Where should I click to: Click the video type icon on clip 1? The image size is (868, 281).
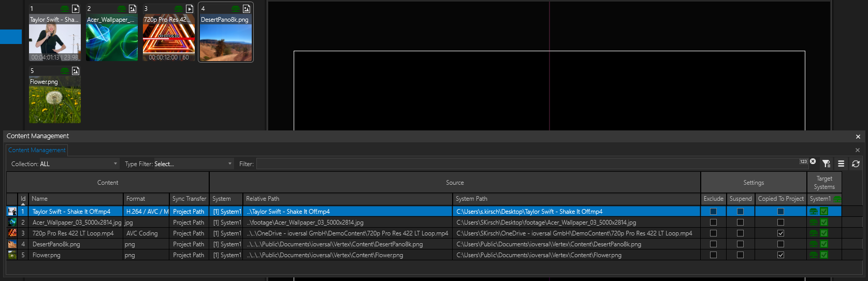coord(76,9)
